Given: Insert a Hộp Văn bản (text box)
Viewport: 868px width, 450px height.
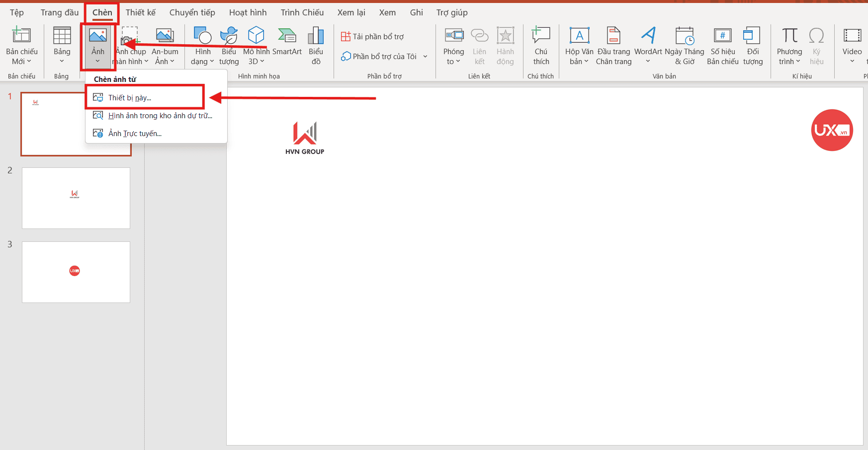Looking at the screenshot, I should pyautogui.click(x=579, y=45).
